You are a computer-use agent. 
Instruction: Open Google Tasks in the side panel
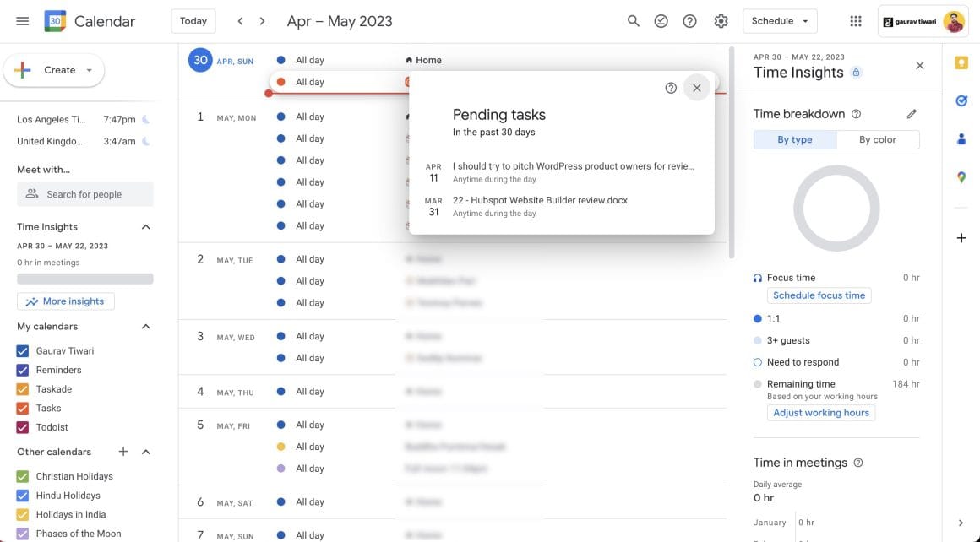coord(961,100)
